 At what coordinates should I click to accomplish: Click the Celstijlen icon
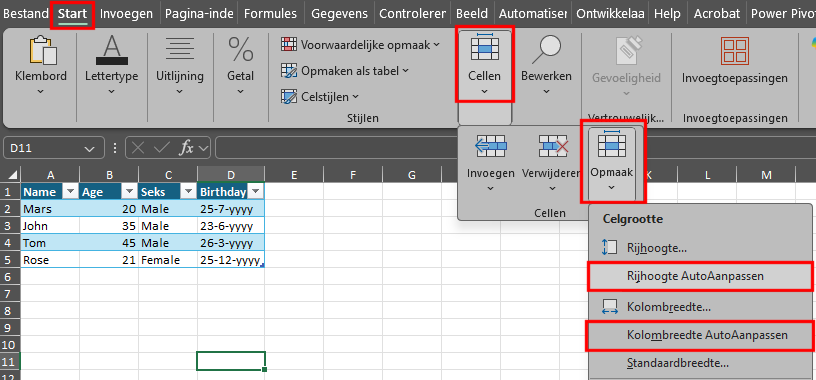288,96
